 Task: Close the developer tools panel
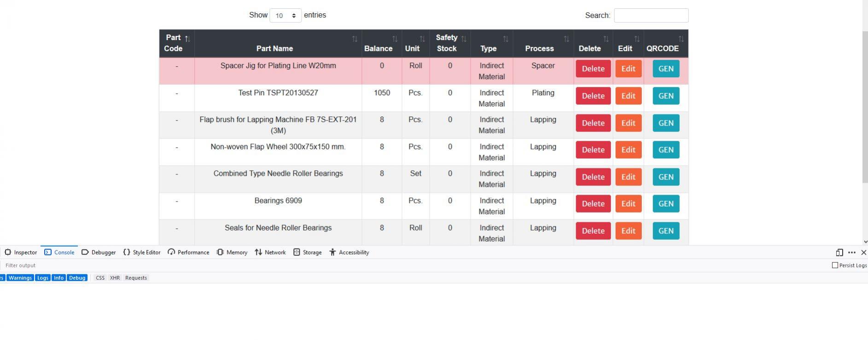click(863, 253)
